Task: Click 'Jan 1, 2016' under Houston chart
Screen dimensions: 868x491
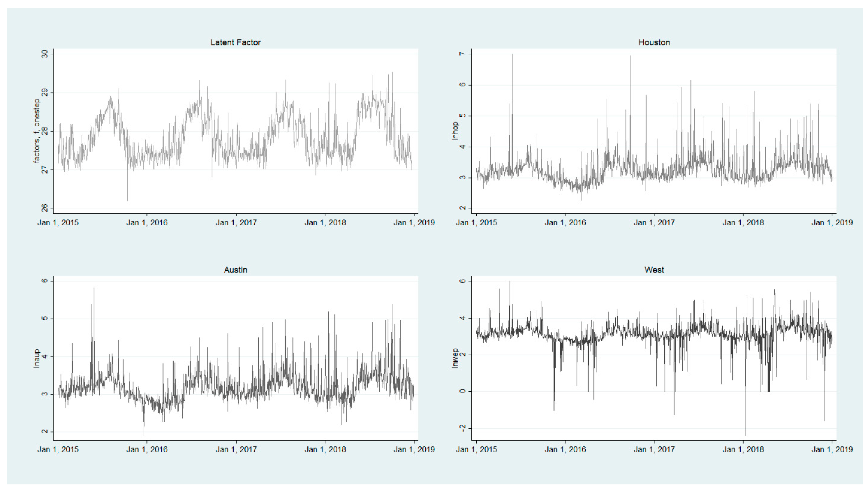Action: point(565,222)
